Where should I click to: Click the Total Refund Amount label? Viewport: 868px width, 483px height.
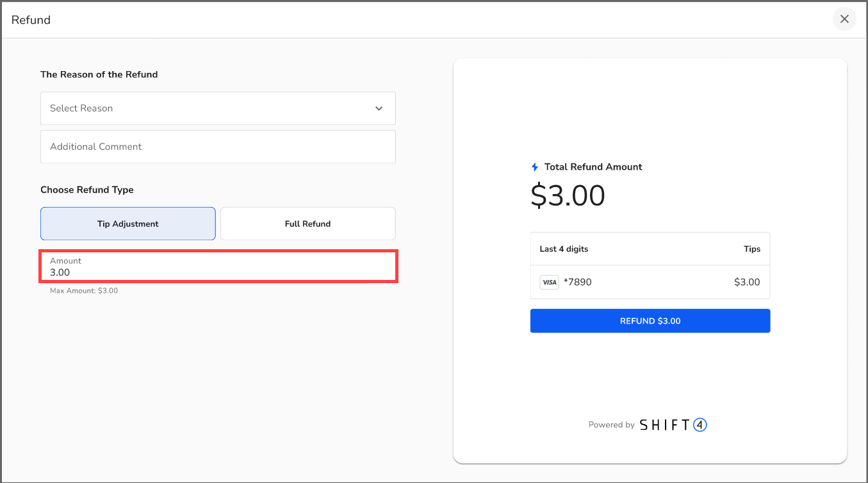tap(593, 167)
